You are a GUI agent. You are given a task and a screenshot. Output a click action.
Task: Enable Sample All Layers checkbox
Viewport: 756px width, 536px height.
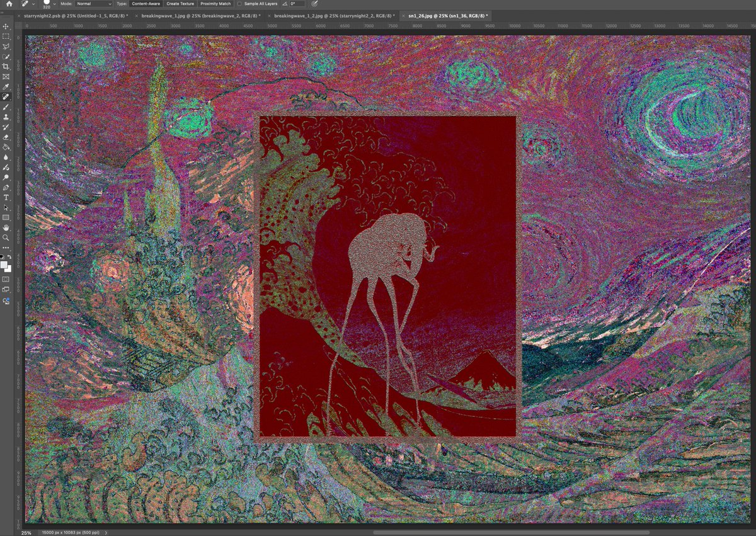pyautogui.click(x=239, y=4)
